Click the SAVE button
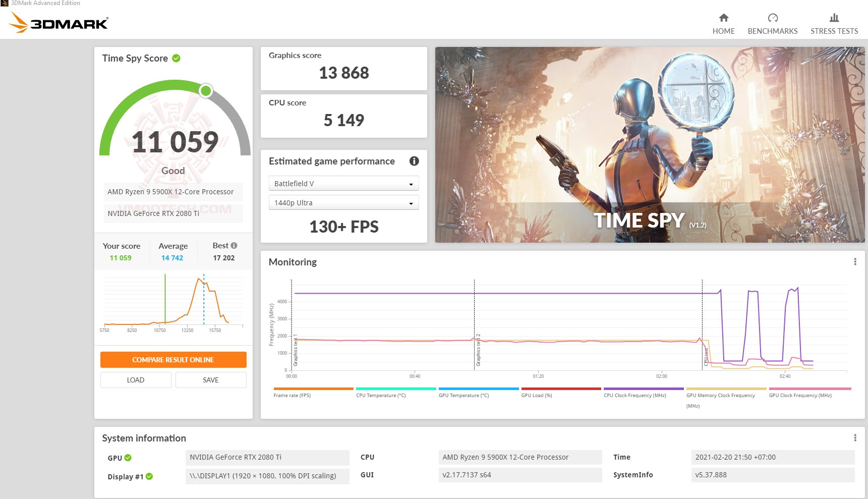This screenshot has height=499, width=868. (211, 380)
